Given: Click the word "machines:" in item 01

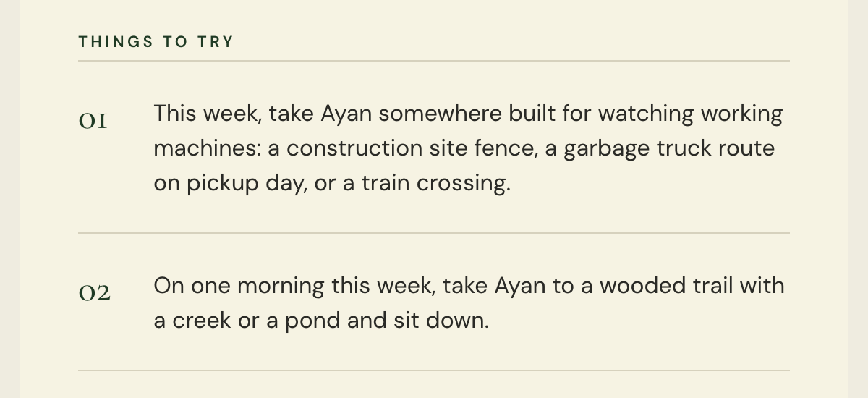Looking at the screenshot, I should 207,148.
